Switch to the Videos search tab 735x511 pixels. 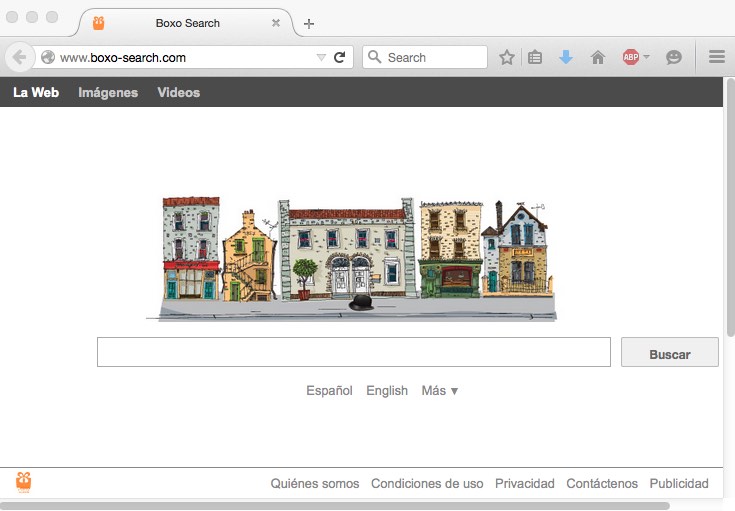click(178, 93)
